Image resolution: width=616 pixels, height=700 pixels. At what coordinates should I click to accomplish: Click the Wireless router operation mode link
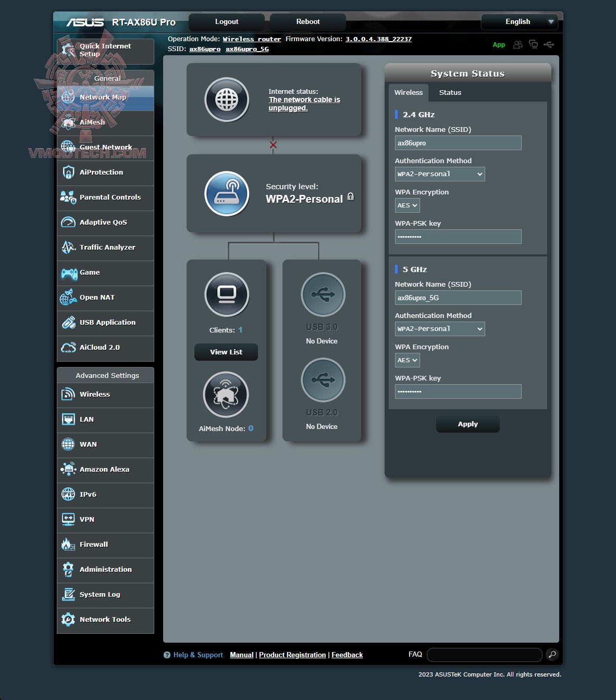click(252, 39)
